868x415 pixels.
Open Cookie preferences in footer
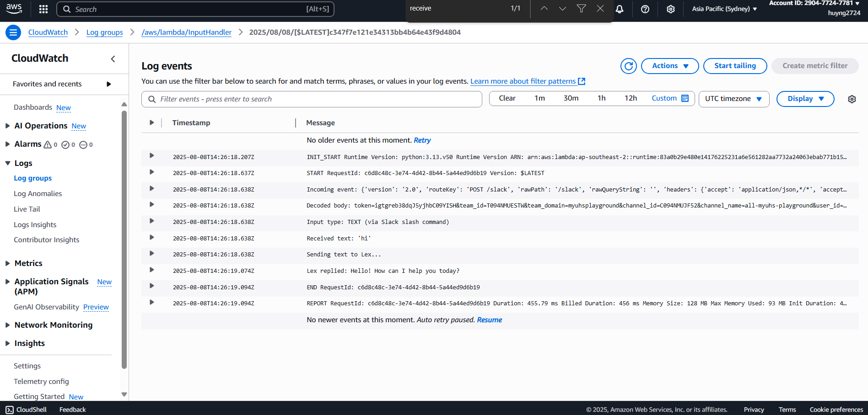(836, 410)
